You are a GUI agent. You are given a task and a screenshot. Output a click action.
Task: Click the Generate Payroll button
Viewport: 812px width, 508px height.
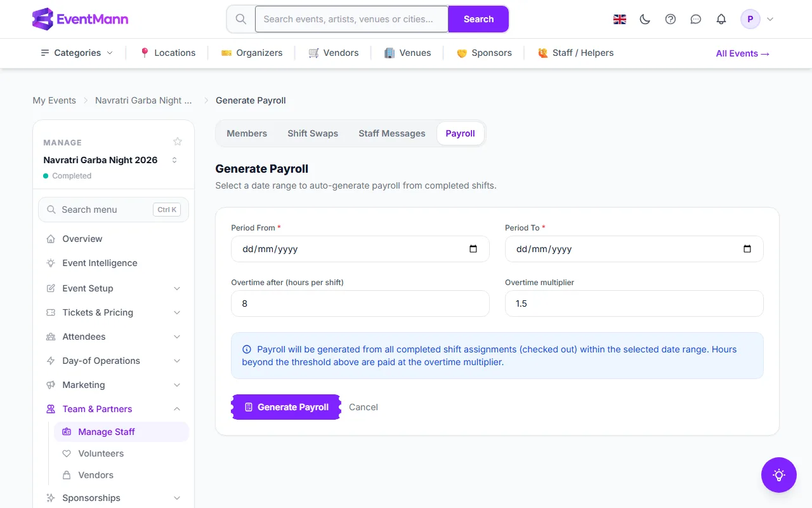coord(286,407)
